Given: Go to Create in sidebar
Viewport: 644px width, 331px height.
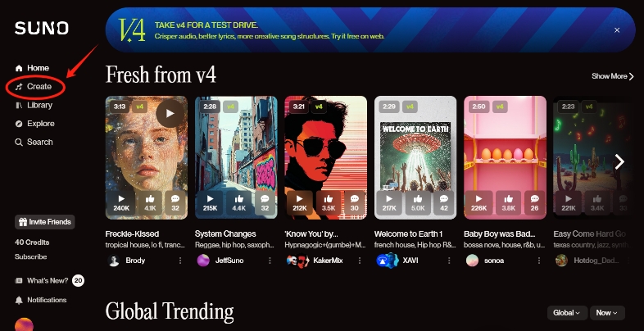Looking at the screenshot, I should coord(39,86).
